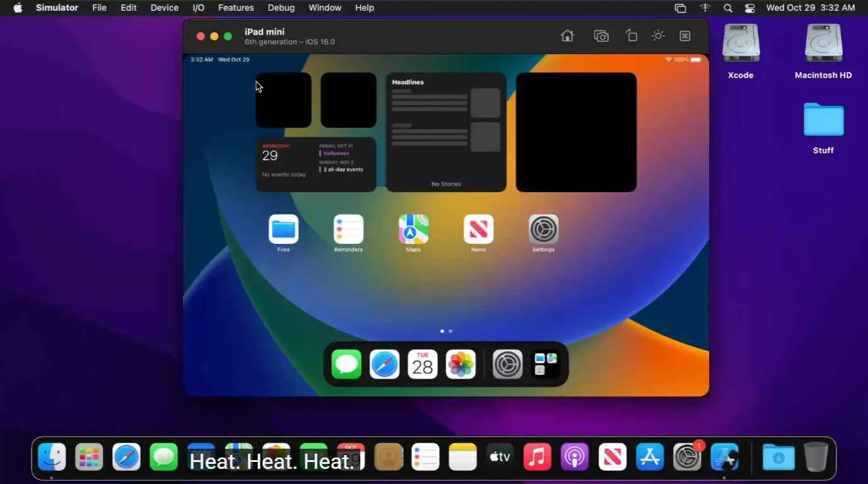
Task: Open Photos in the iPad dock
Action: 460,364
